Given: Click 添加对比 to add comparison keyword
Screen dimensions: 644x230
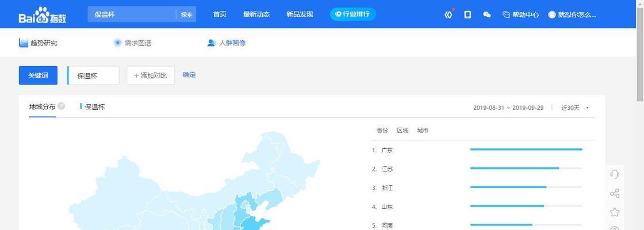Looking at the screenshot, I should [x=150, y=75].
